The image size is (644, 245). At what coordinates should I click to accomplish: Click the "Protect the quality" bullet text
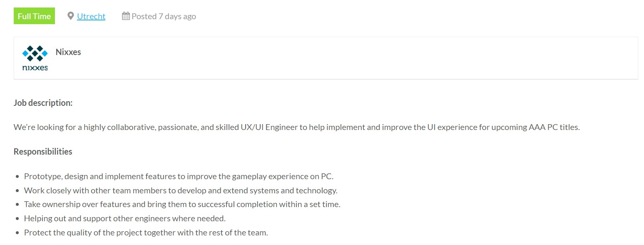point(146,232)
